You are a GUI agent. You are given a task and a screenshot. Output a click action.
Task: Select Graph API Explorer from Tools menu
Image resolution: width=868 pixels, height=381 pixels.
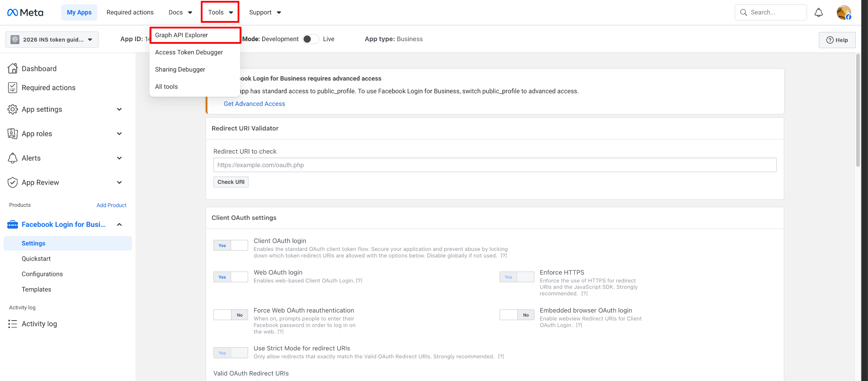pos(181,35)
